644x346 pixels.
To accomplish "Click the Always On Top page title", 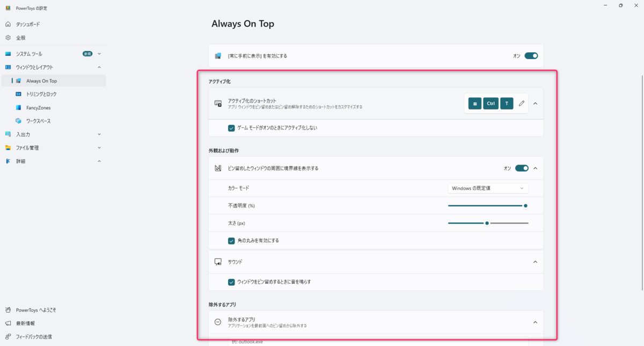I will (x=243, y=24).
